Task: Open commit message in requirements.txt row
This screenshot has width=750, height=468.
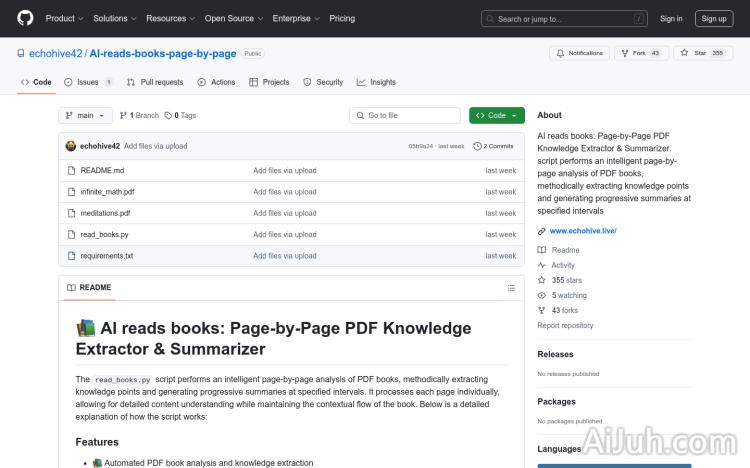Action: click(x=285, y=256)
